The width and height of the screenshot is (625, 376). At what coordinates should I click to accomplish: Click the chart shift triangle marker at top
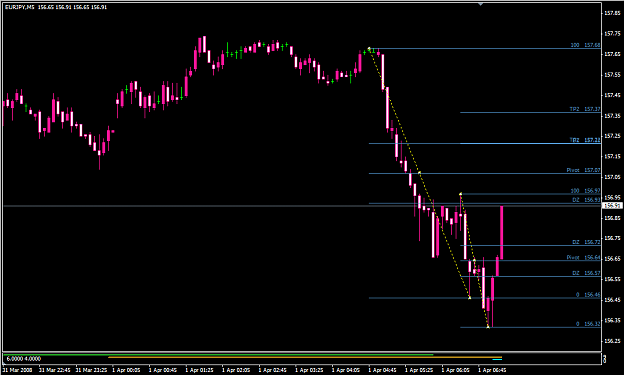click(480, 4)
